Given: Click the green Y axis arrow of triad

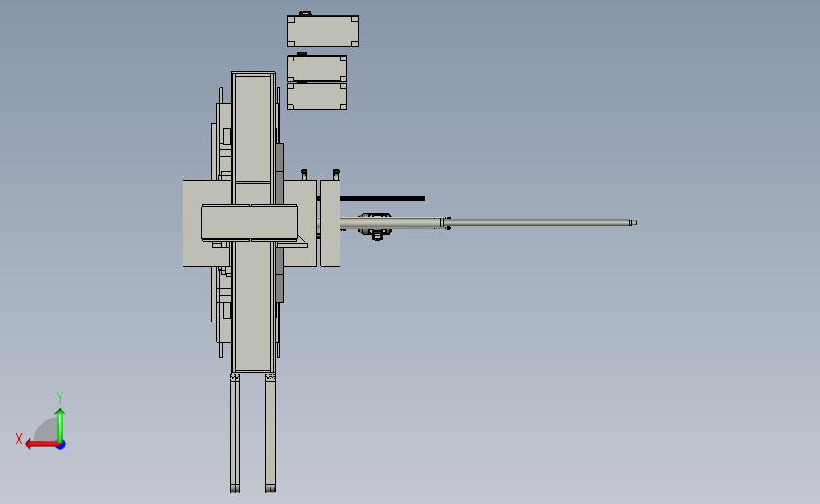Looking at the screenshot, I should pos(61,426).
